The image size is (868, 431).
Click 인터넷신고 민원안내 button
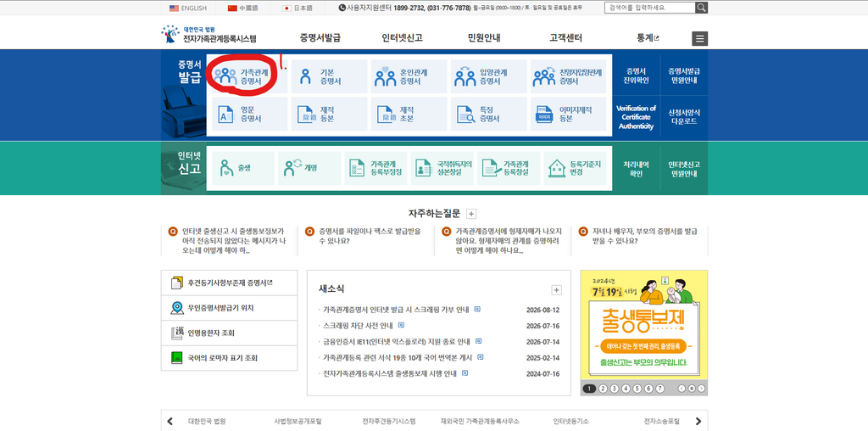pos(684,169)
